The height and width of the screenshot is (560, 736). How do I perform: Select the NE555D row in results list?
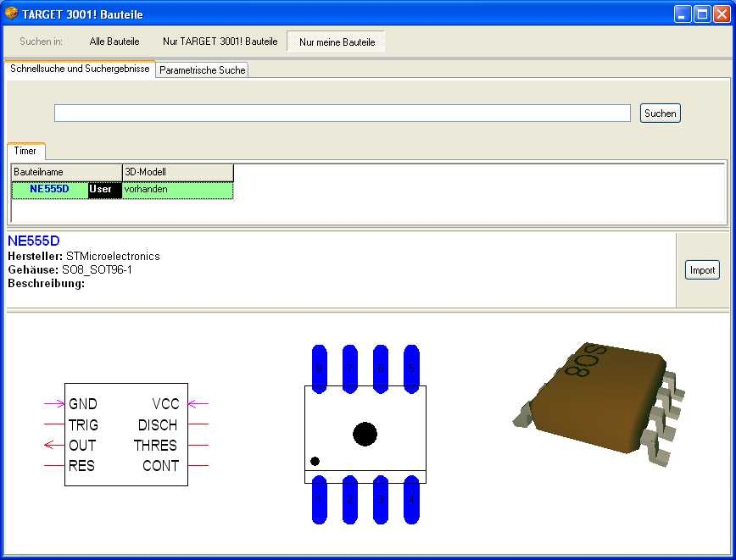(49, 190)
